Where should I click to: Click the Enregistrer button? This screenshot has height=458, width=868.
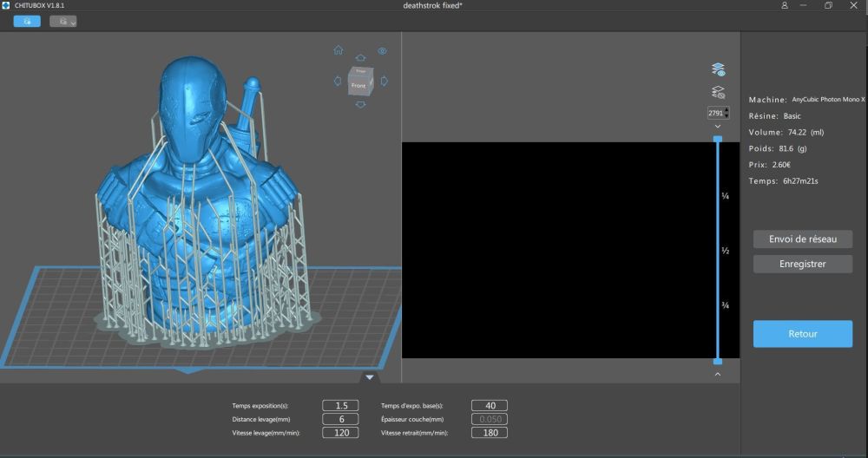coord(803,264)
